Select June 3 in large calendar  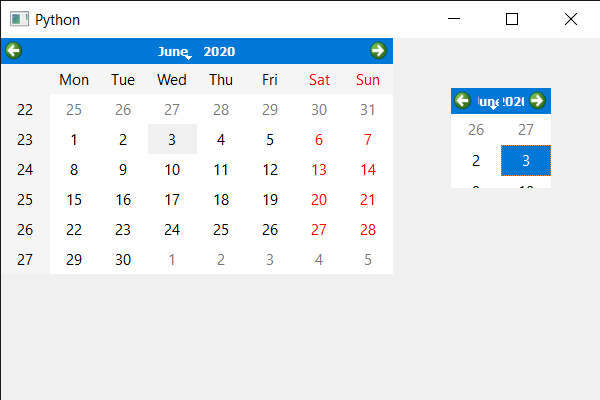172,140
